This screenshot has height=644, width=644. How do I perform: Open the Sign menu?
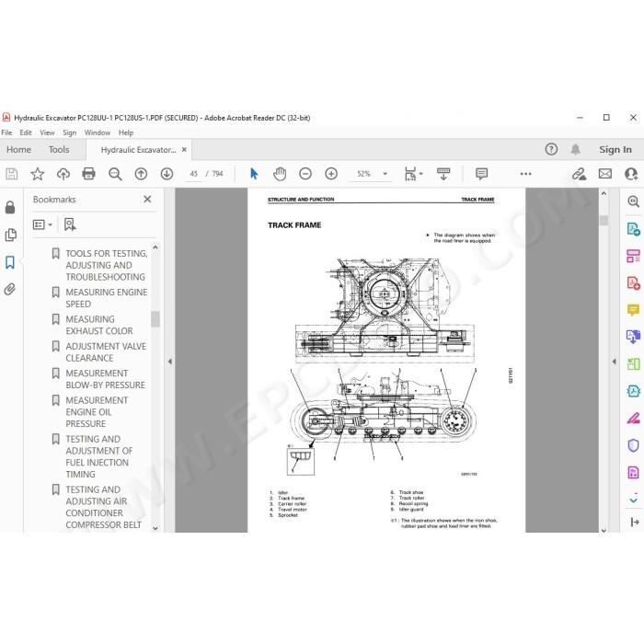69,132
